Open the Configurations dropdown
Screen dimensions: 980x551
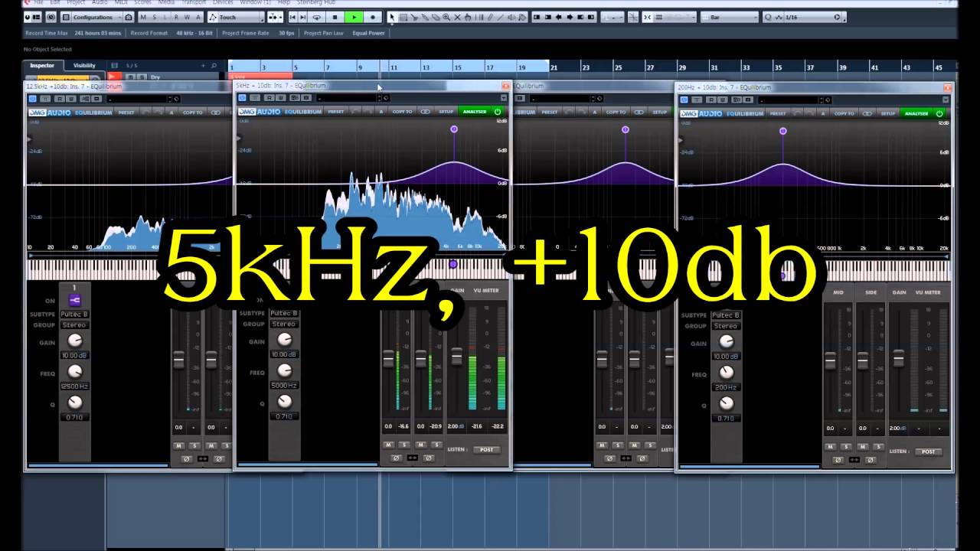(97, 17)
